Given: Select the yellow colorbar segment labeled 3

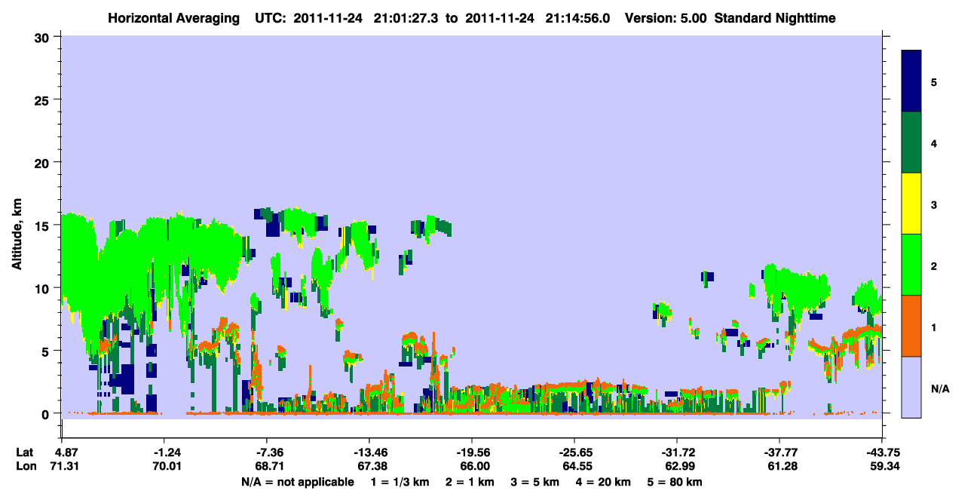Looking at the screenshot, I should coord(911,204).
